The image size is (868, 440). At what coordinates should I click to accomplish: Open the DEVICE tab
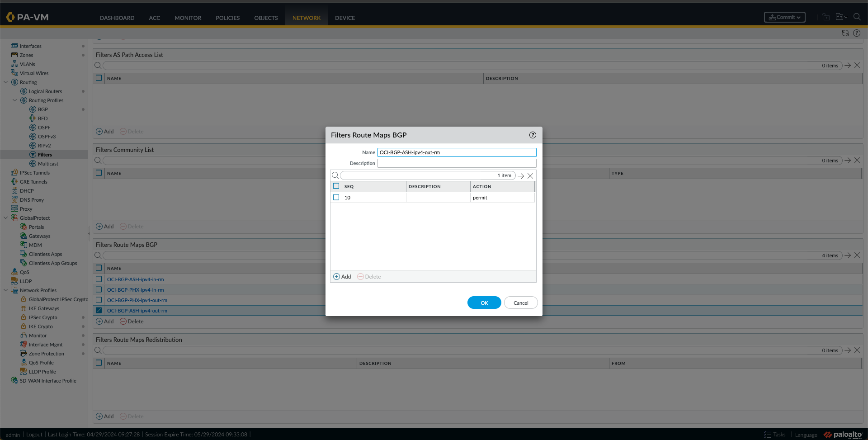[344, 18]
